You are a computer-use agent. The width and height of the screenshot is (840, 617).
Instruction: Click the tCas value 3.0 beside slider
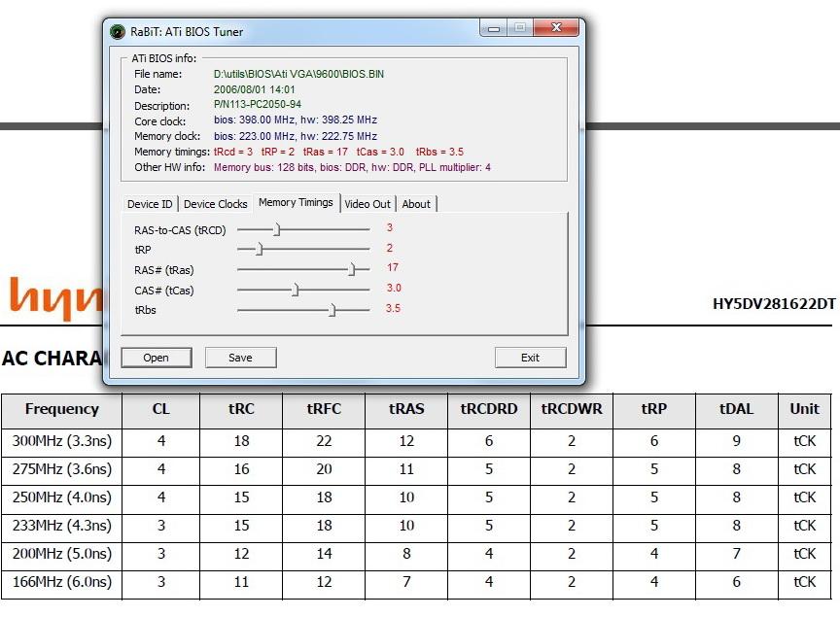click(394, 288)
